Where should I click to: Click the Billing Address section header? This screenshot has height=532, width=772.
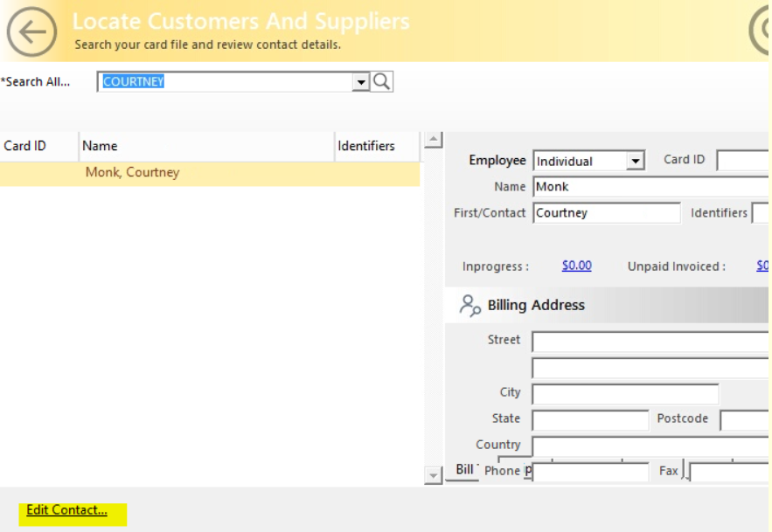607,305
